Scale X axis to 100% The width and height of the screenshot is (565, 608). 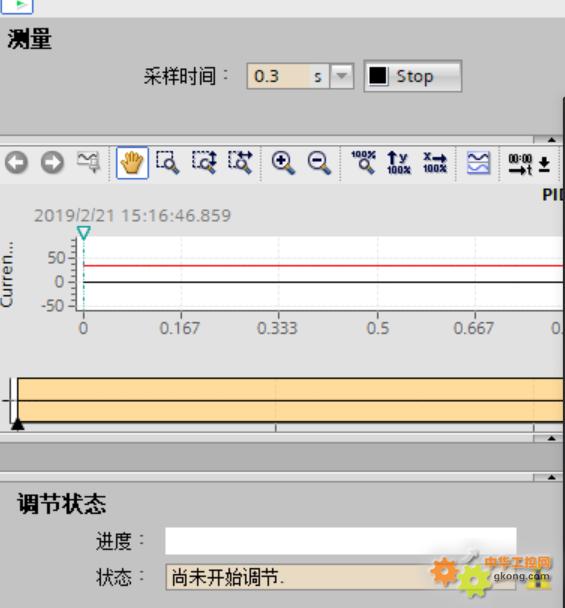435,162
